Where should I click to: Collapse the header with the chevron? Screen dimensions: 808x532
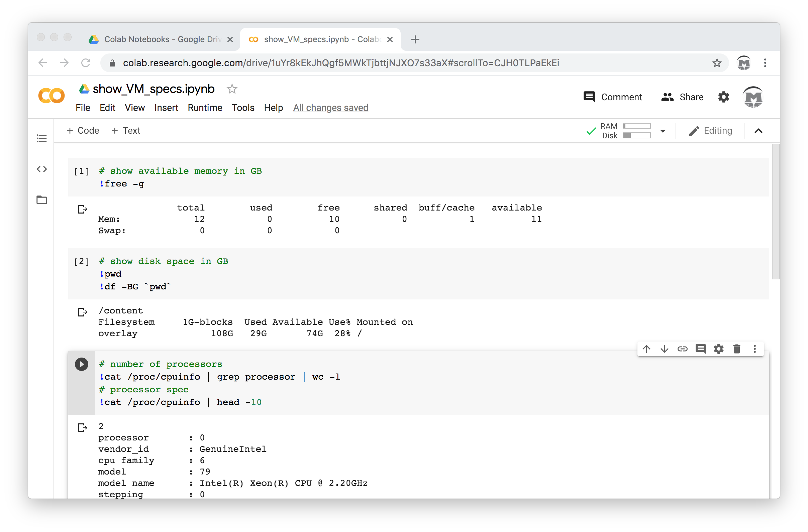coord(758,131)
